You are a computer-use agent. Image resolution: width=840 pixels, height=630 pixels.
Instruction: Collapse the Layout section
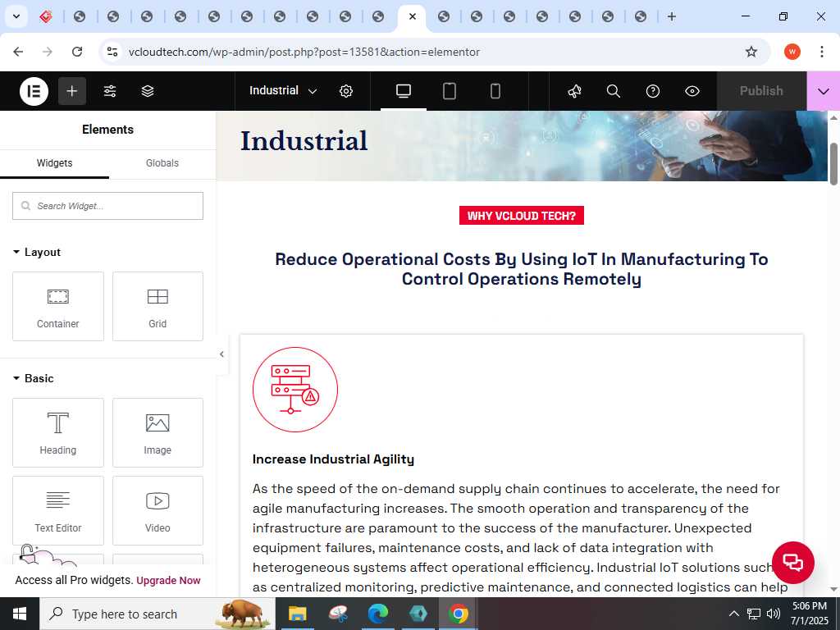coord(37,253)
